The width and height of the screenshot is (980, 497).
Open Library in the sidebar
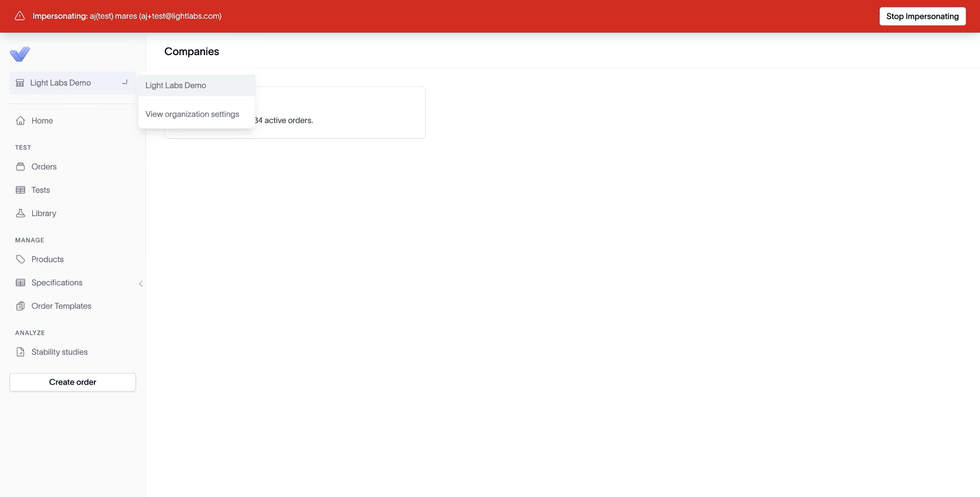coord(72,213)
